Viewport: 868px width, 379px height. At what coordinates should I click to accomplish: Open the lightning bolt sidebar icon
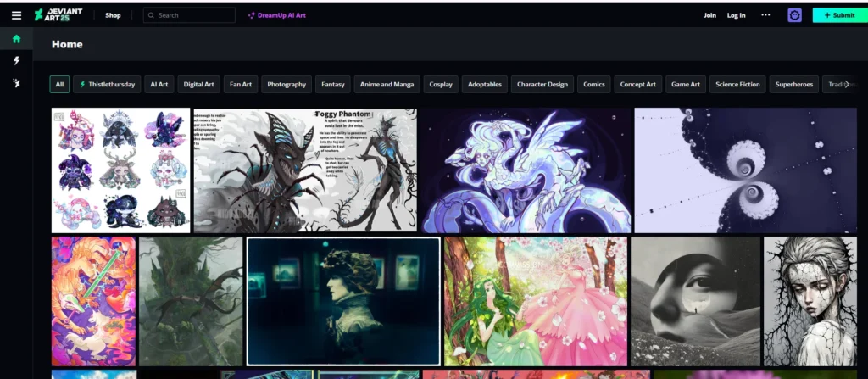(17, 60)
